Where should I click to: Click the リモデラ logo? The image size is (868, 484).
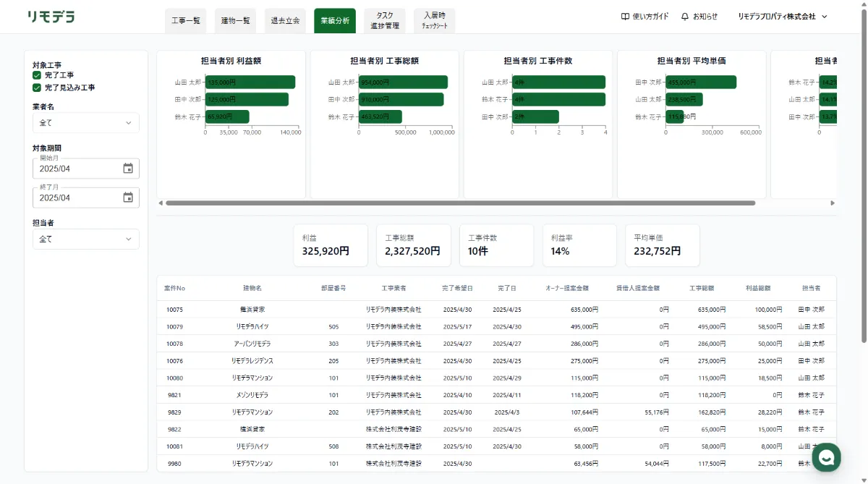[x=51, y=16]
